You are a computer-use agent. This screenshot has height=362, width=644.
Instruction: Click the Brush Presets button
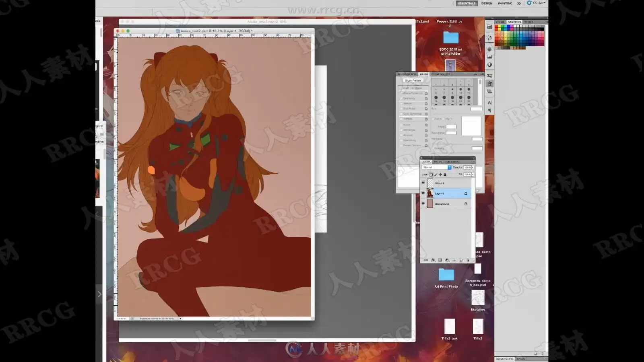(x=413, y=80)
